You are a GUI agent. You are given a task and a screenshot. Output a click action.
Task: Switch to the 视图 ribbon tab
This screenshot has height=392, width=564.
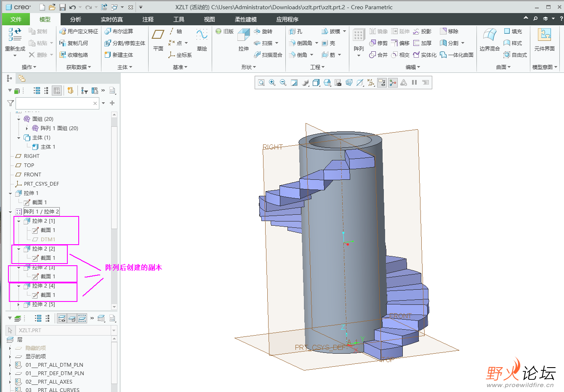210,19
